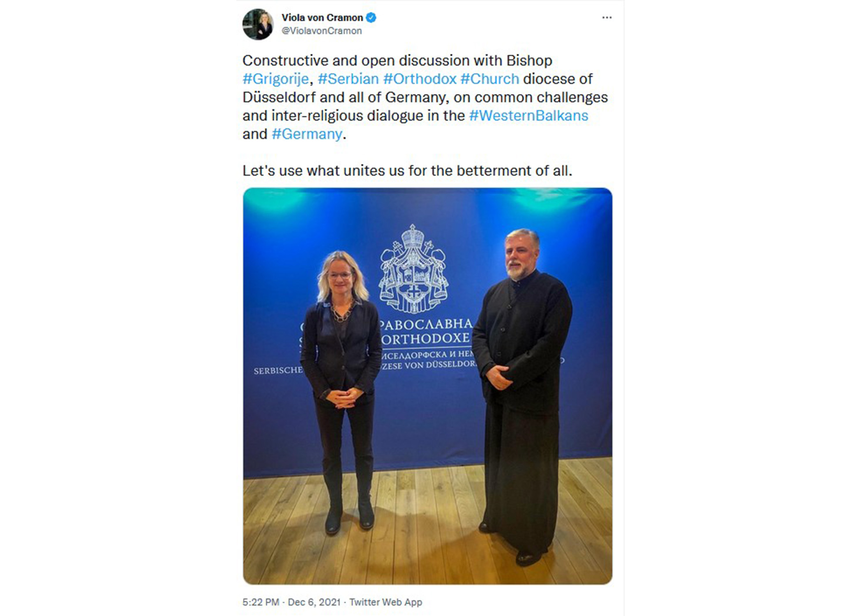Open the Dec 6, 2021 date link
863x616 pixels.
point(314,602)
